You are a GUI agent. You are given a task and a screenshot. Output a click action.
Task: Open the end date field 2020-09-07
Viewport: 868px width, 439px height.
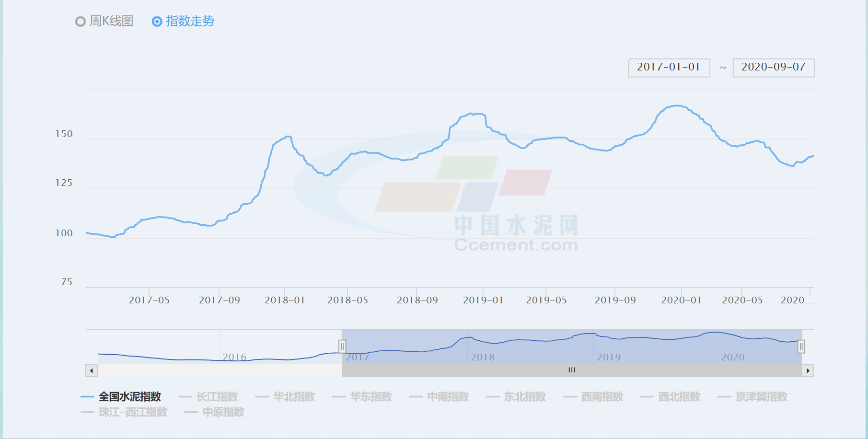click(773, 68)
